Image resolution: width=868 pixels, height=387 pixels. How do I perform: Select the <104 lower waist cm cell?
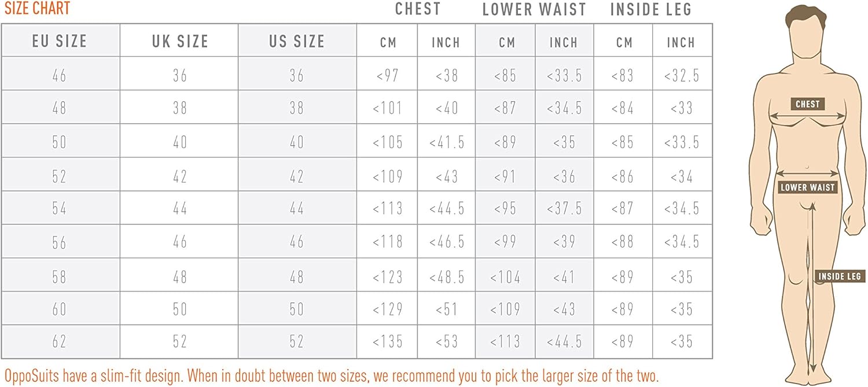505,277
